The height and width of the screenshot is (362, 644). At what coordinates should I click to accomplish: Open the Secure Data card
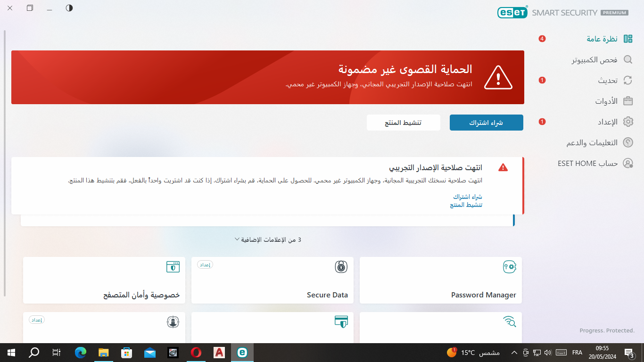(272, 280)
